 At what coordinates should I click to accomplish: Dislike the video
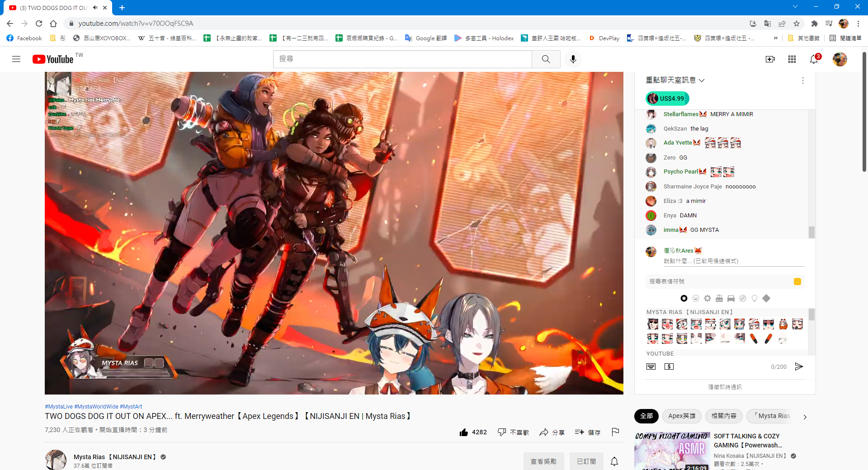pos(513,432)
